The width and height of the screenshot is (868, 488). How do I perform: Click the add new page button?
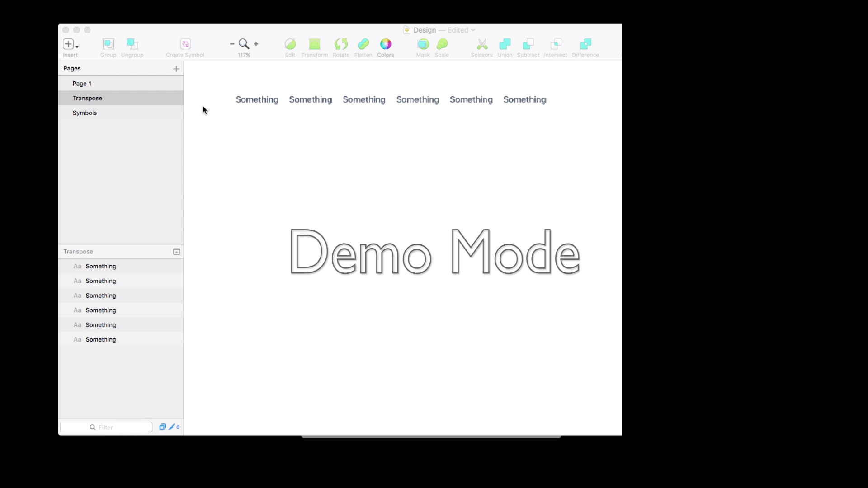point(176,69)
